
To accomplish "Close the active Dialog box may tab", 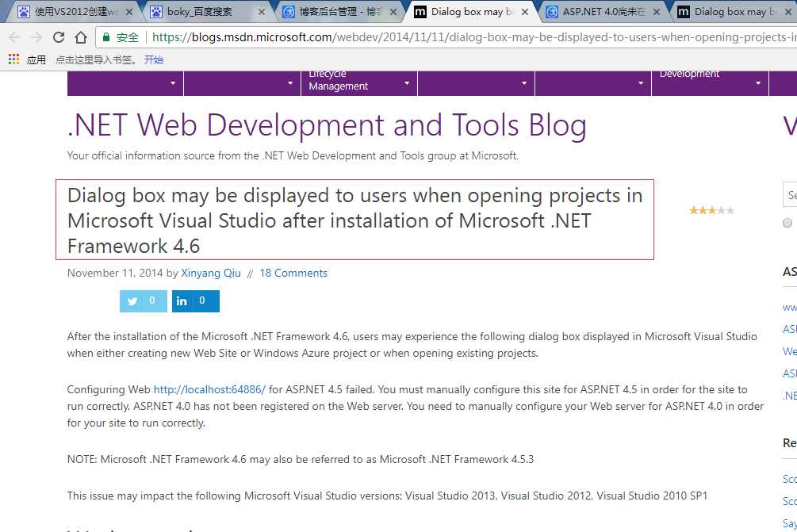I will 525,12.
